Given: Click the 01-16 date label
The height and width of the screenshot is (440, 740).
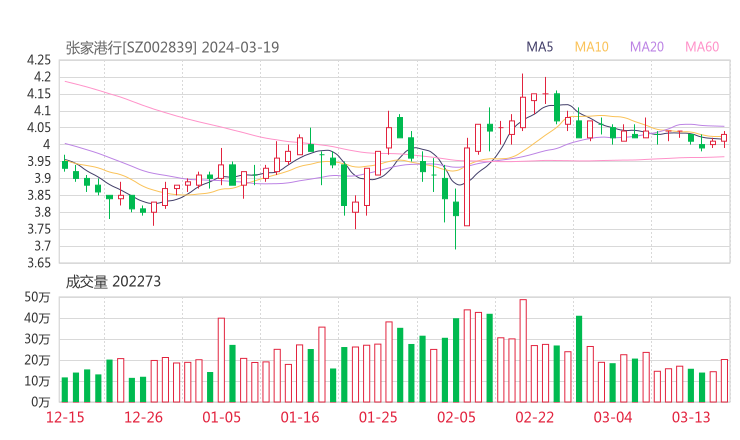Looking at the screenshot, I should tap(300, 417).
